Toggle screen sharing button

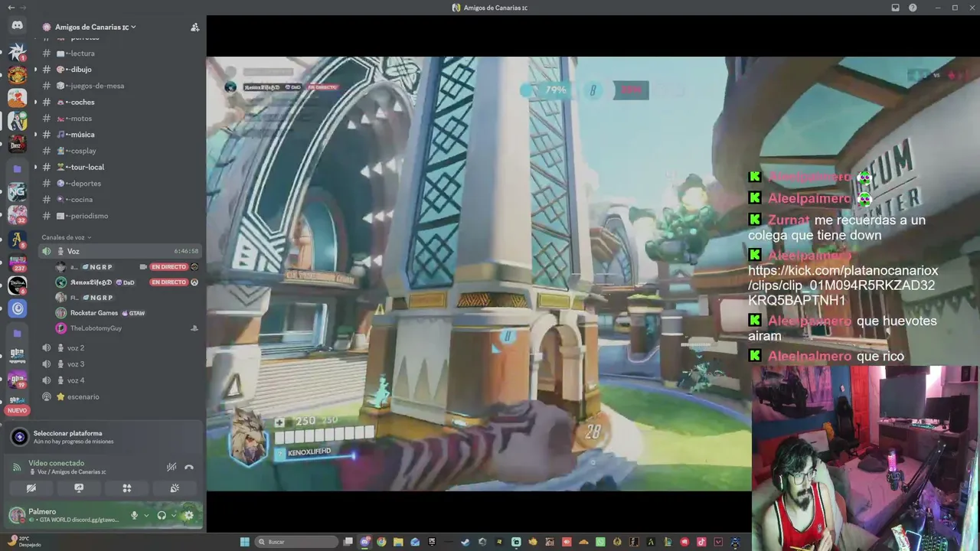click(79, 488)
